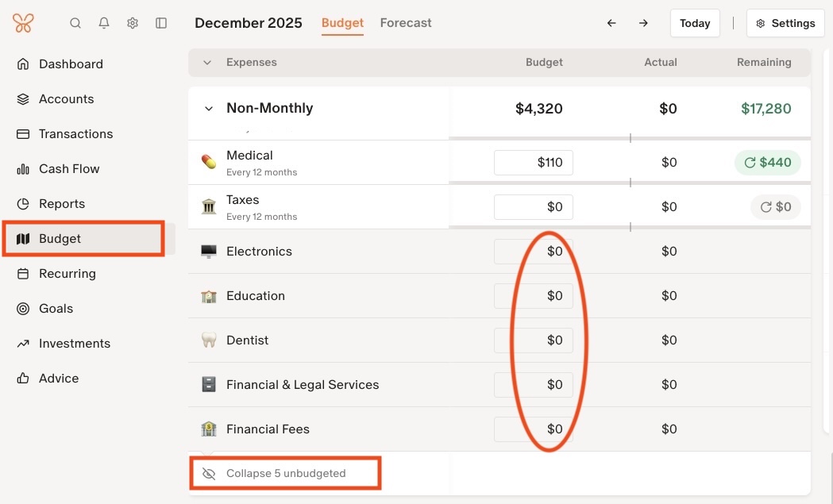This screenshot has height=504, width=833.
Task: Click the search magnifier icon
Action: point(75,23)
